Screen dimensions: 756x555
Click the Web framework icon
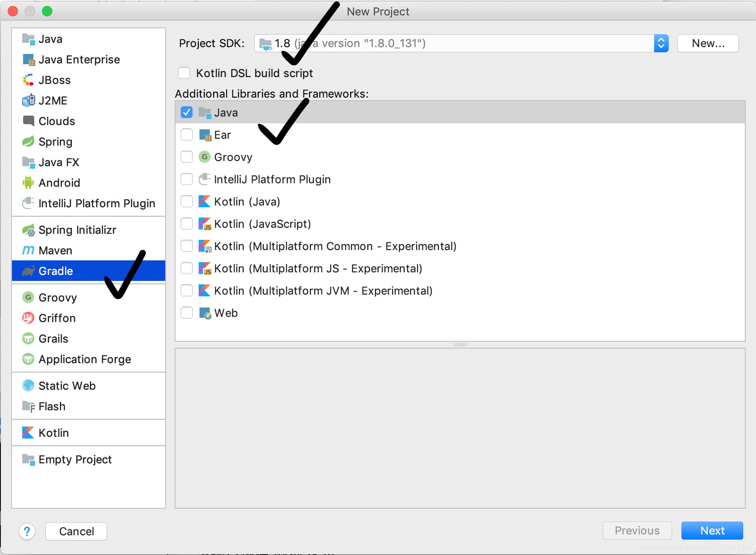[205, 313]
